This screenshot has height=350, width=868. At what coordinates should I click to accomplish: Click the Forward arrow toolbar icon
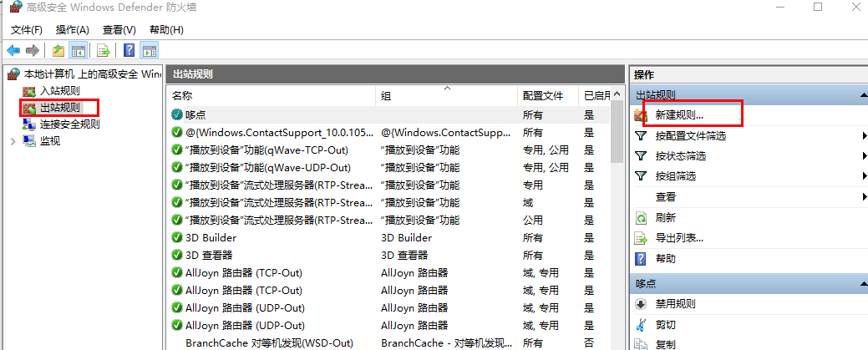pyautogui.click(x=32, y=50)
